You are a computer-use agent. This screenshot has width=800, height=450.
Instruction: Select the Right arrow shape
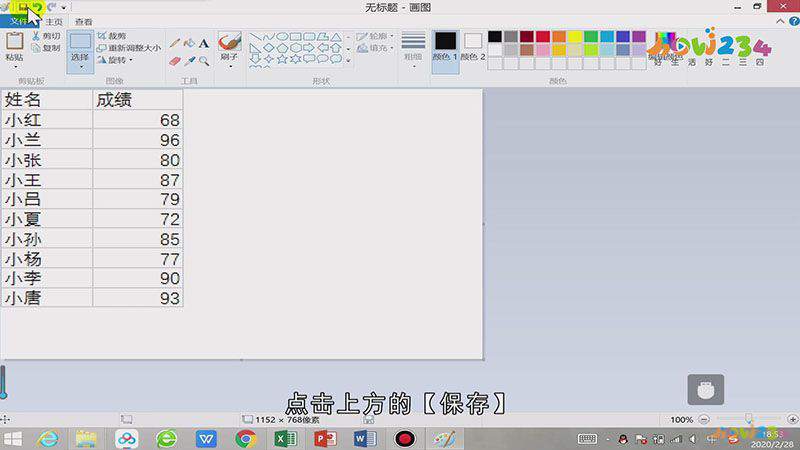pyautogui.click(x=309, y=48)
